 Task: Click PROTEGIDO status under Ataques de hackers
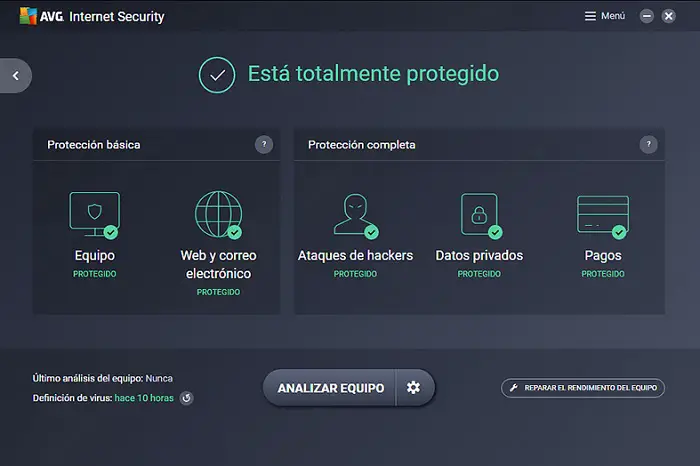pyautogui.click(x=355, y=274)
